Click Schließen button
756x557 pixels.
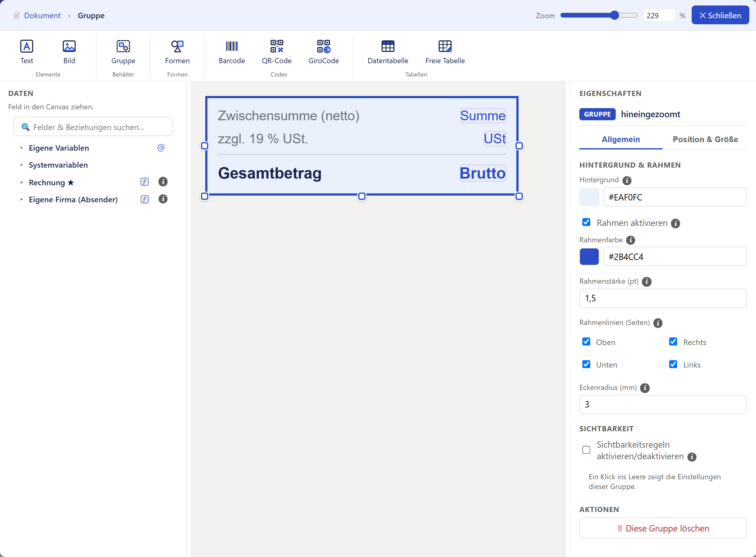click(720, 15)
